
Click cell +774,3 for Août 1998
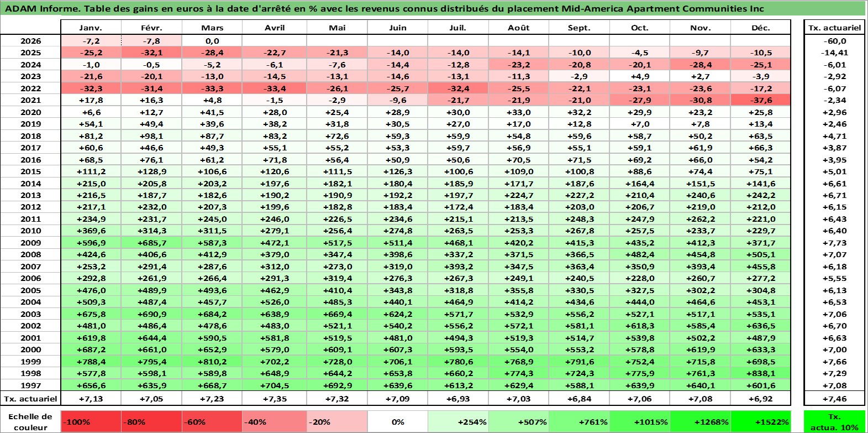click(x=519, y=373)
